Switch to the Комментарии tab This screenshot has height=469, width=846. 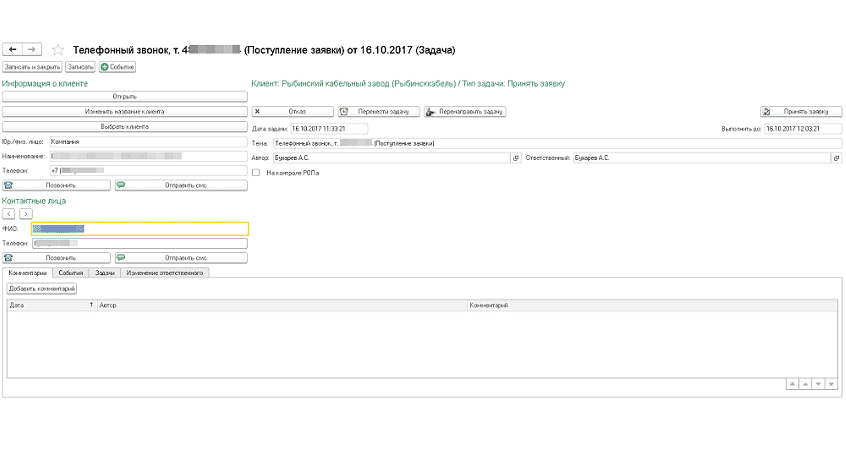click(x=28, y=273)
